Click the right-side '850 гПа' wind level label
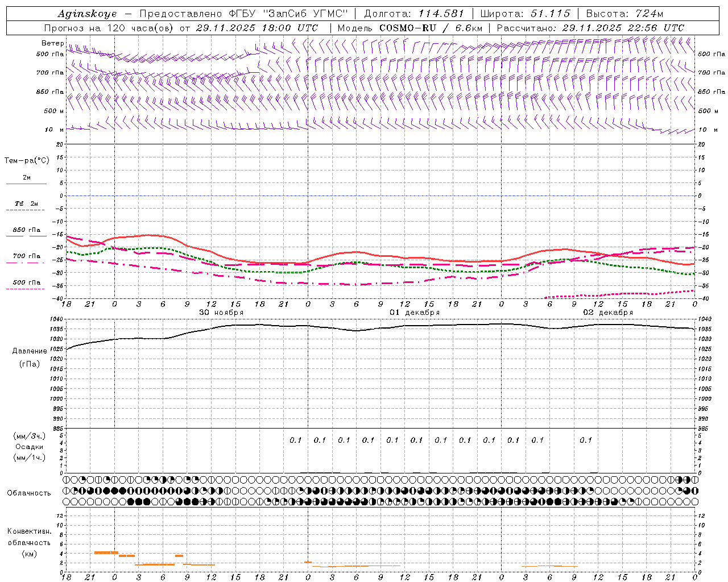 pyautogui.click(x=712, y=92)
